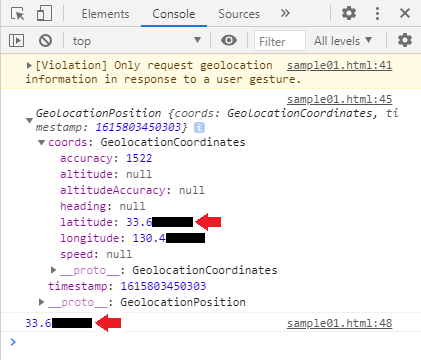Screen dimensions: 421x360
Task: Expand the __proto__ GeolocationPosition node
Action: tap(41, 302)
